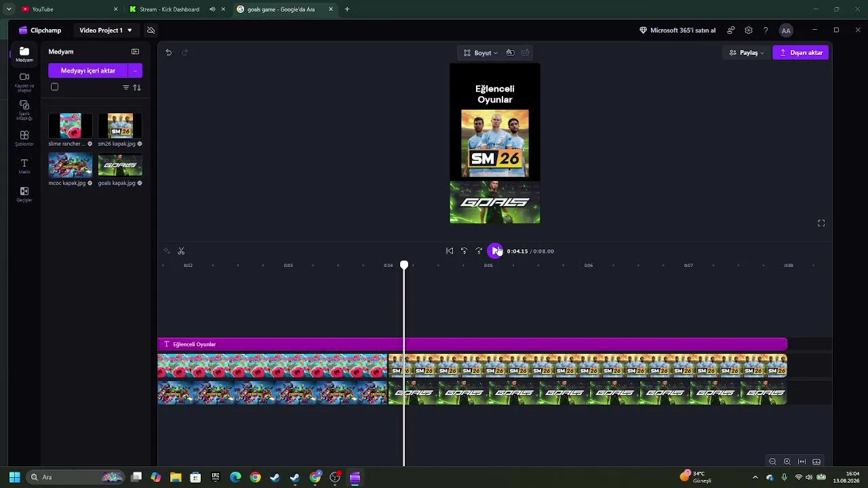The height and width of the screenshot is (488, 868).
Task: Sort the media items
Action: (x=137, y=87)
